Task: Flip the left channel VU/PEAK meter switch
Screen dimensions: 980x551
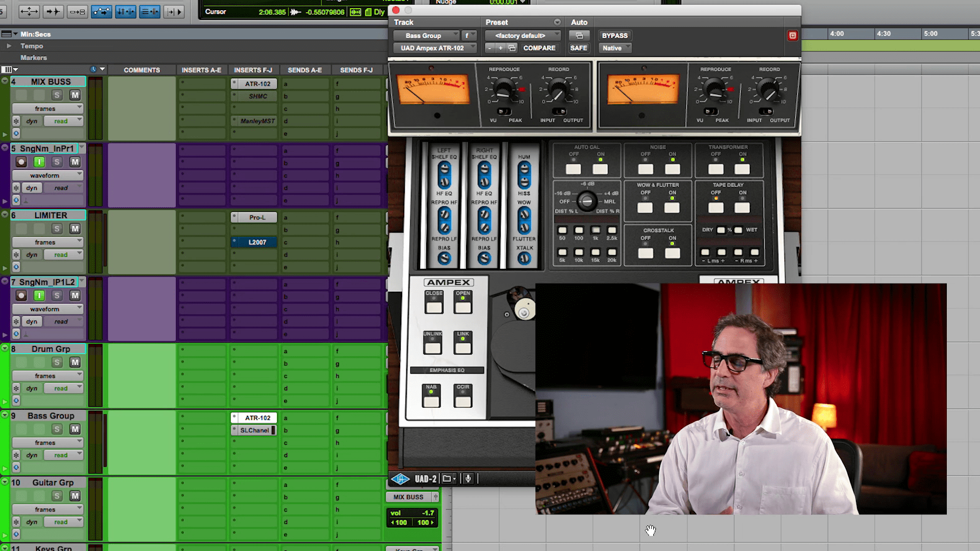Action: click(504, 112)
